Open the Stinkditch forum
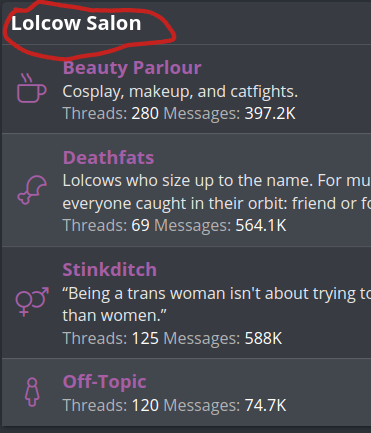 (x=109, y=269)
